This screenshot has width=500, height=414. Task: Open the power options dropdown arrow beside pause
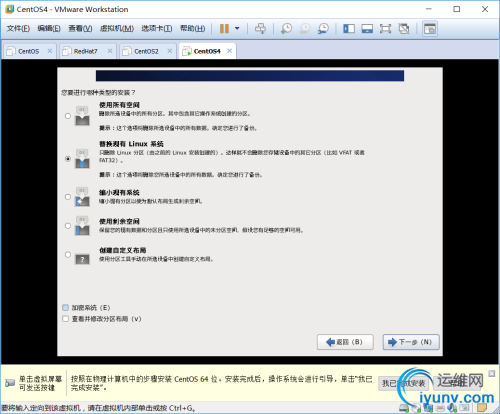pos(237,29)
